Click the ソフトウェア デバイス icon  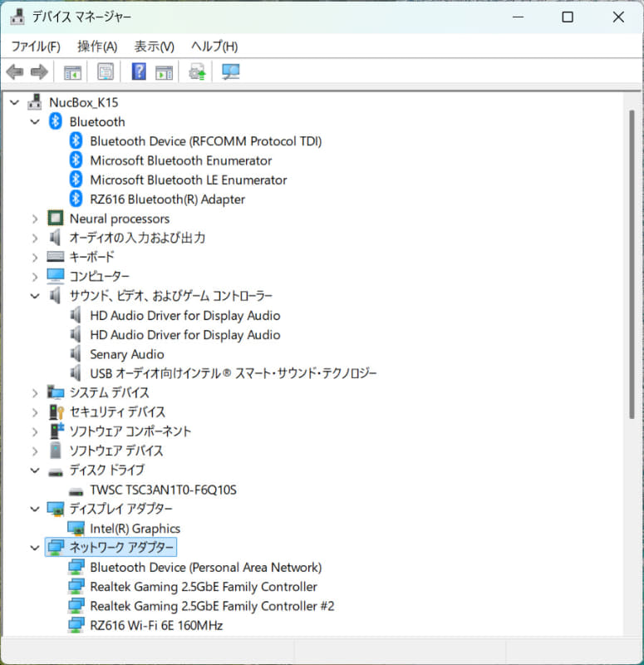(x=56, y=451)
